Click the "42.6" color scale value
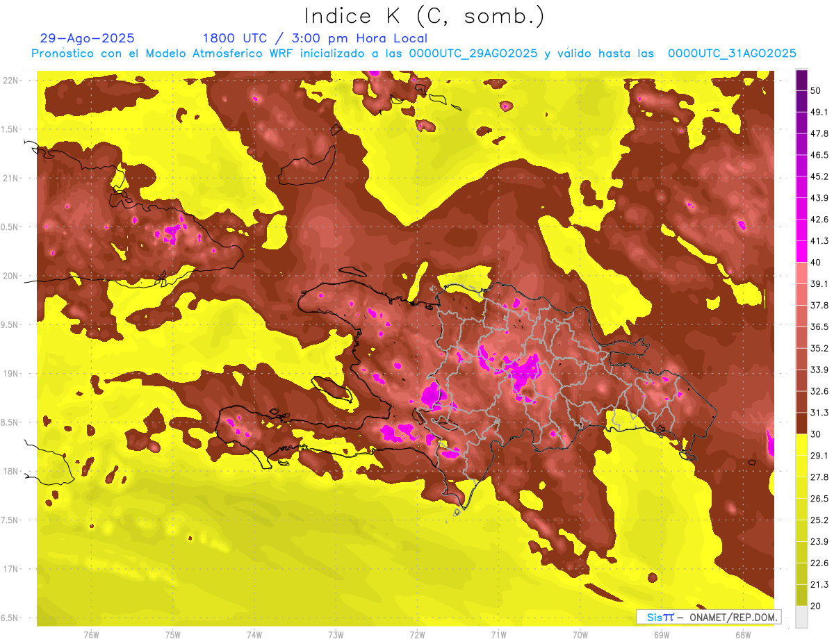This screenshot has width=834, height=644. click(819, 220)
